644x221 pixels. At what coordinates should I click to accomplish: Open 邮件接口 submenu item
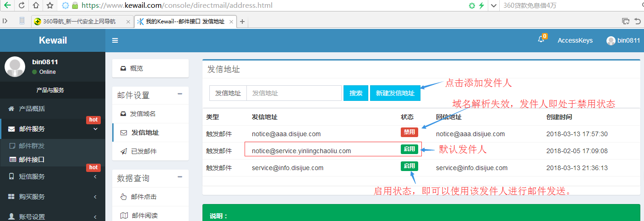click(x=32, y=160)
